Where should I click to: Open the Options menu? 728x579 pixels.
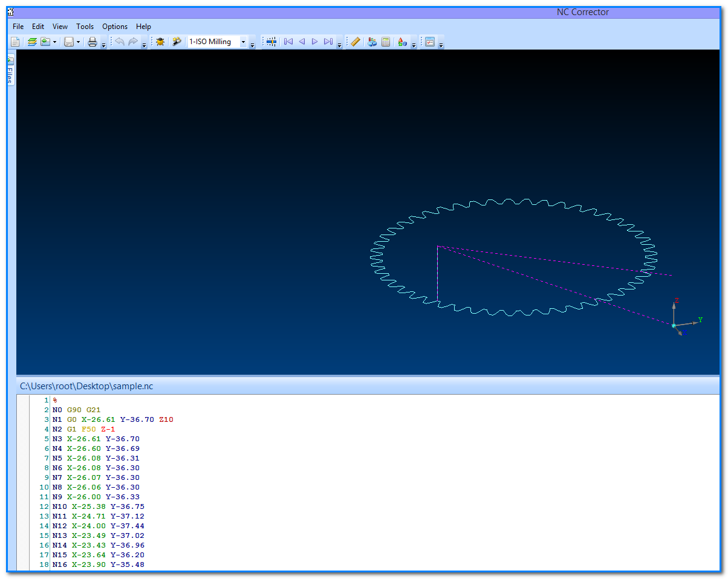tap(115, 27)
